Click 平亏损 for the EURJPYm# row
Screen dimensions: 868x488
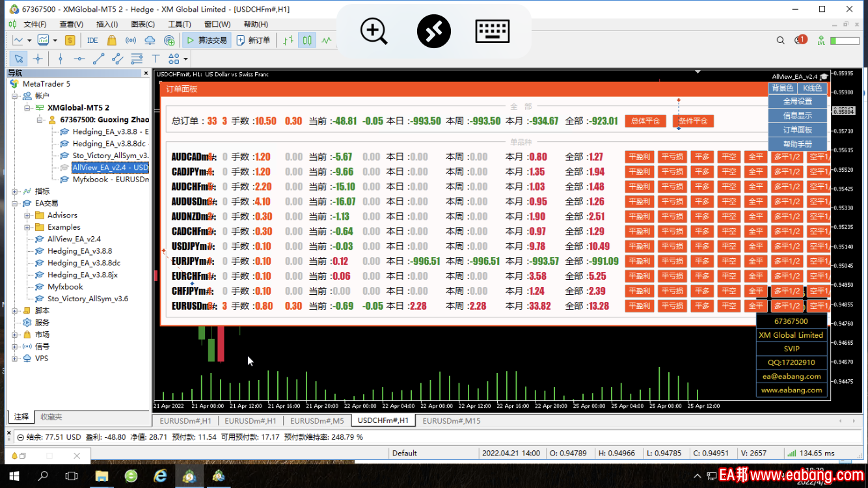click(672, 261)
